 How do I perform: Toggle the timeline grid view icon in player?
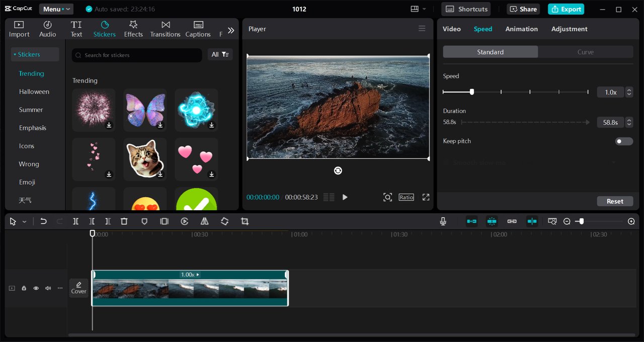329,197
